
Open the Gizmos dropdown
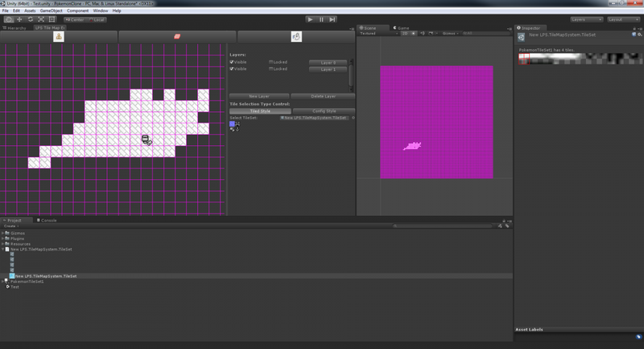point(450,33)
